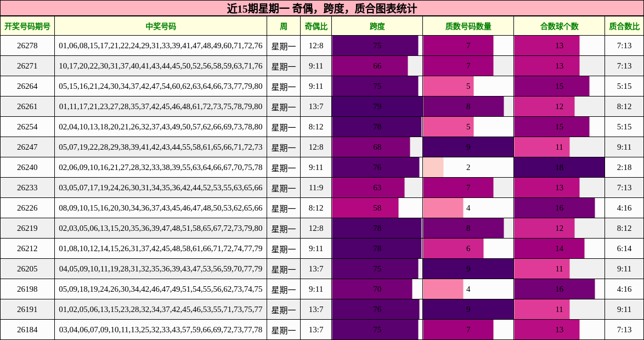The height and width of the screenshot is (340, 644).
Task: Click the 跨度 column header
Action: click(377, 26)
